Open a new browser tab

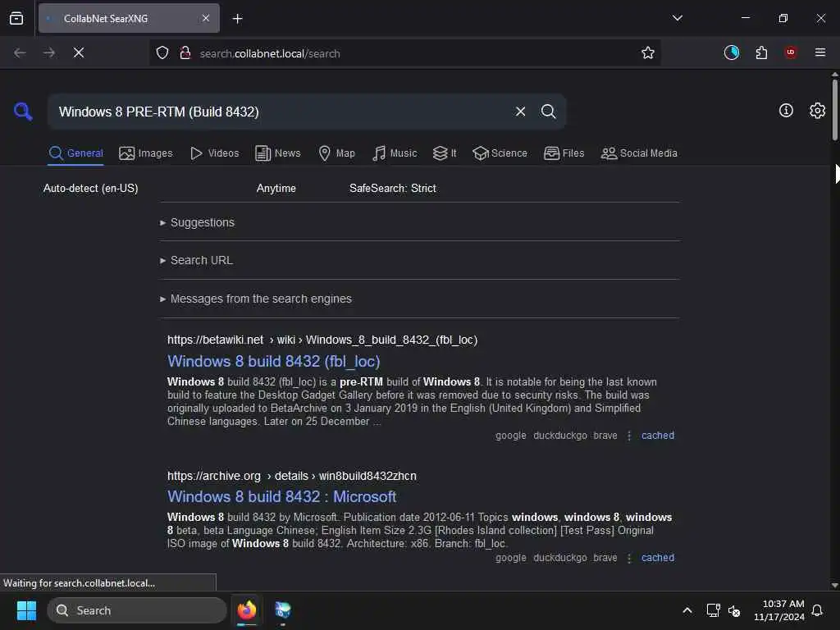(x=237, y=19)
